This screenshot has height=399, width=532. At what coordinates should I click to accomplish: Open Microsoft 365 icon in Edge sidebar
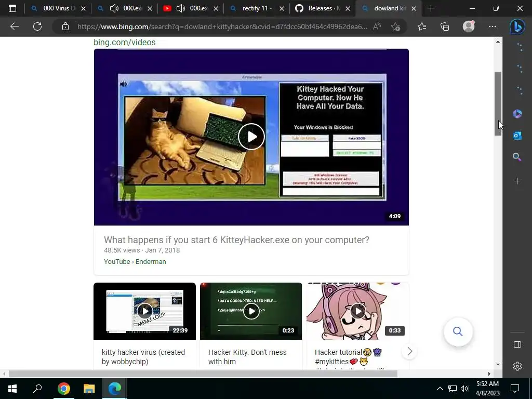click(x=517, y=114)
